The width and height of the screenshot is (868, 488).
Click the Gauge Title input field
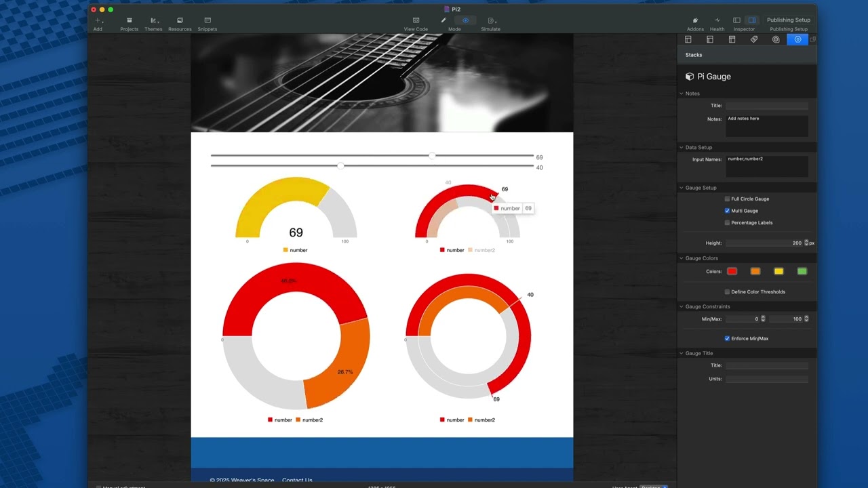click(767, 365)
